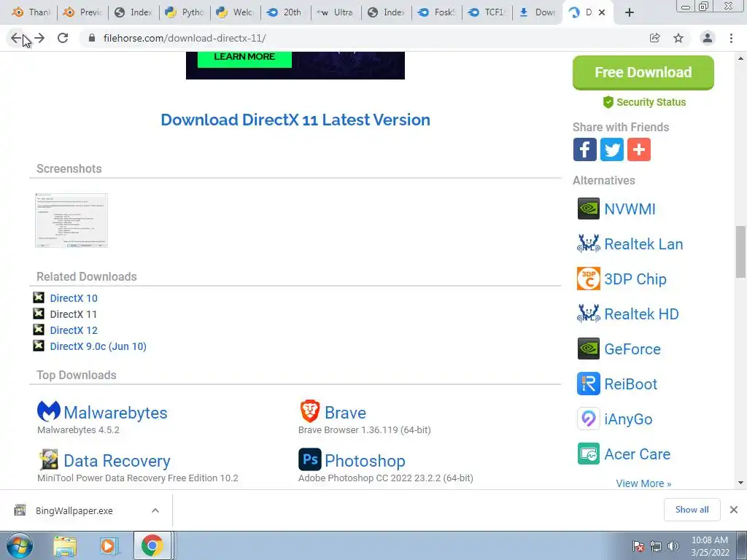Open Windows Explorer from the taskbar

65,545
